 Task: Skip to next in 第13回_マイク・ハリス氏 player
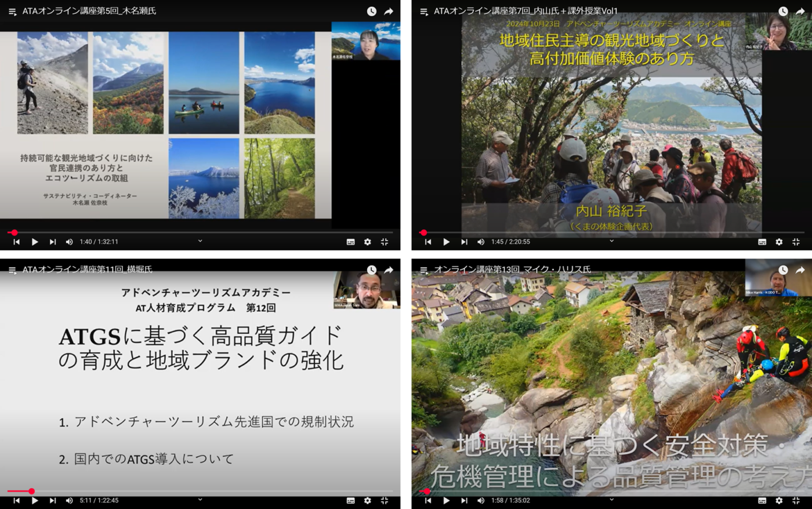[x=464, y=500]
